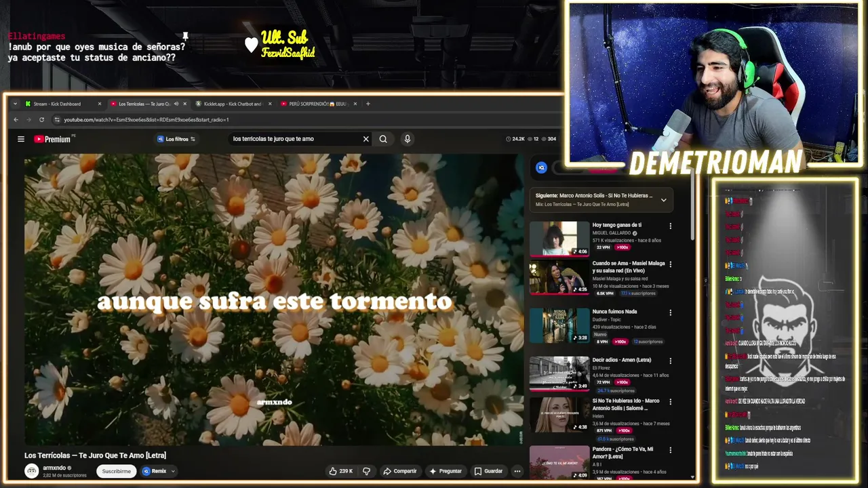Viewport: 868px width, 488px height.
Task: Open the tab search dropdown arrow
Action: tap(15, 104)
